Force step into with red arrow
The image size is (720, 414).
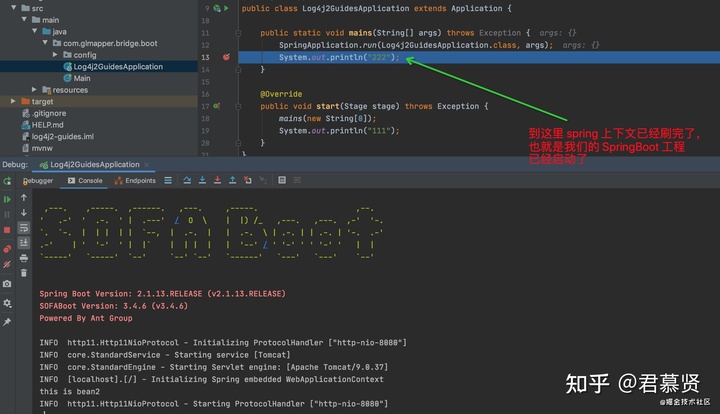(217, 180)
